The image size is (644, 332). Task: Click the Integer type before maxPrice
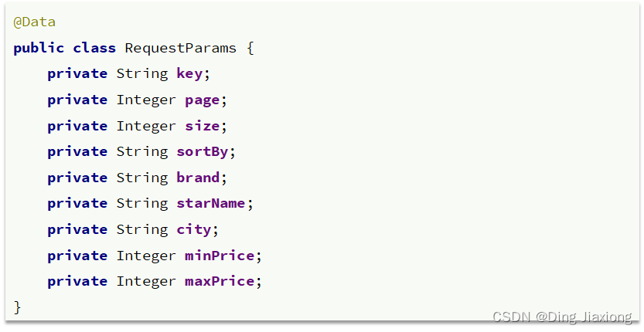146,283
